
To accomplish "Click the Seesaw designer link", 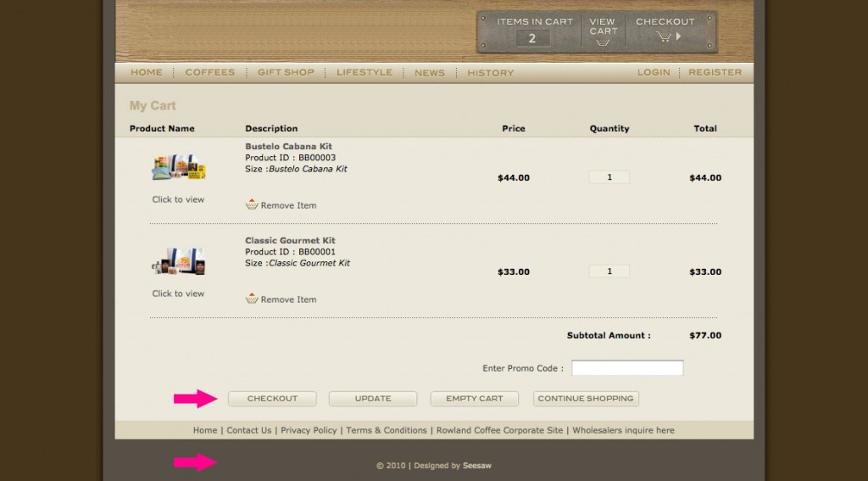I will click(477, 466).
